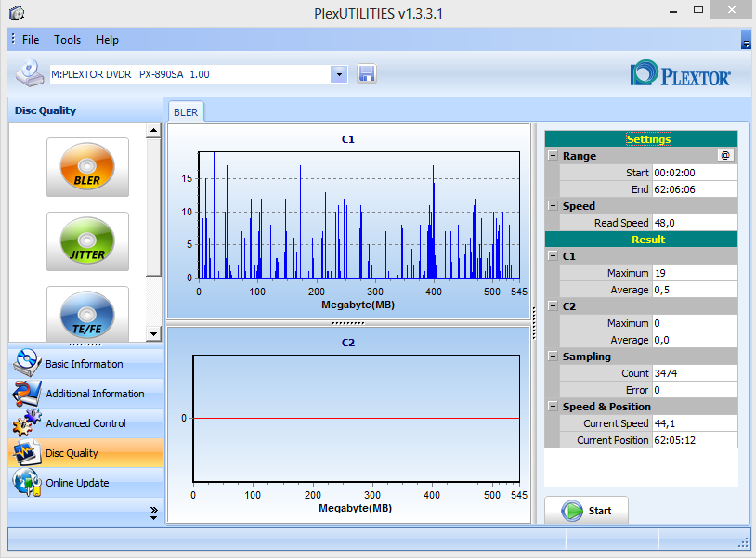This screenshot has height=558, width=756.
Task: Open the Additional Information section
Action: (85, 394)
